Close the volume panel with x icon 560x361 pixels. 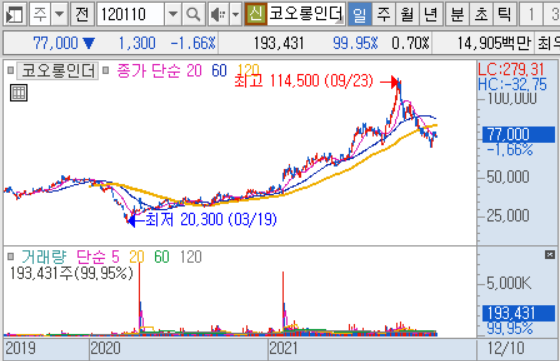pyautogui.click(x=550, y=255)
